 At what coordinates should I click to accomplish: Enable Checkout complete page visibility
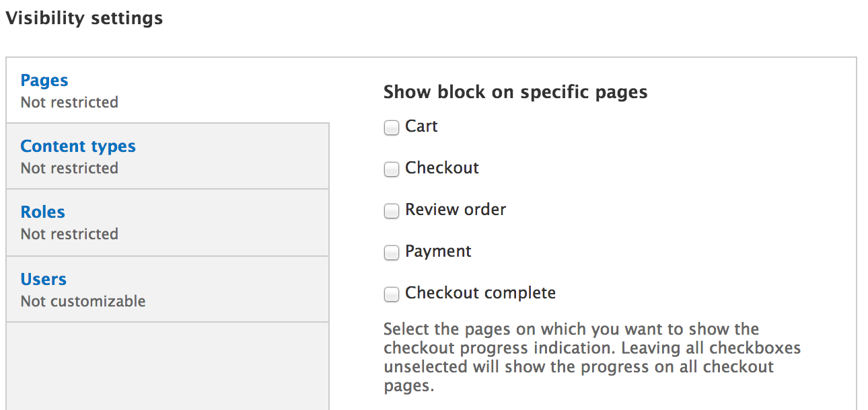(392, 294)
